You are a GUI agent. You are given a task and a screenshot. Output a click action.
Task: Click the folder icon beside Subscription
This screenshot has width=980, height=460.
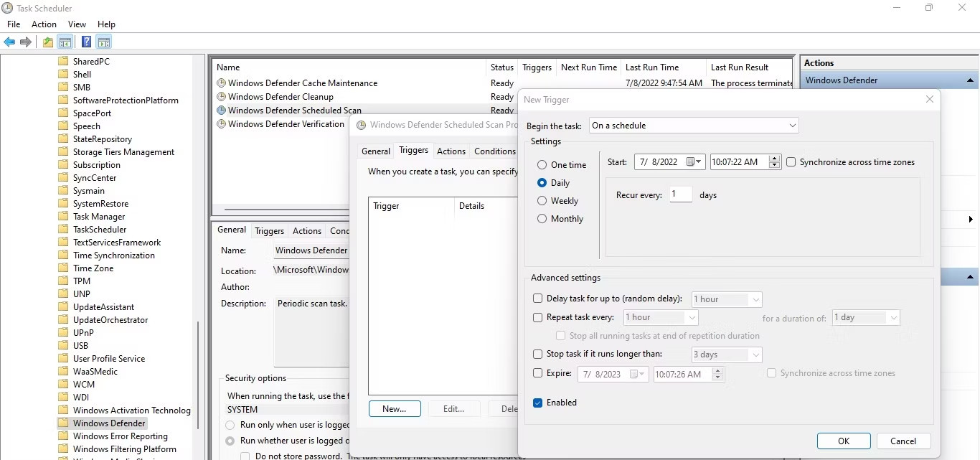(x=63, y=165)
